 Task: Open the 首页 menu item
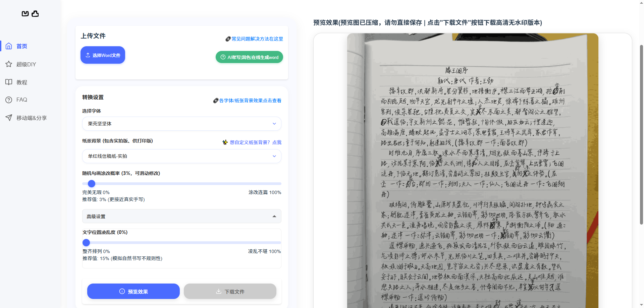click(x=22, y=46)
